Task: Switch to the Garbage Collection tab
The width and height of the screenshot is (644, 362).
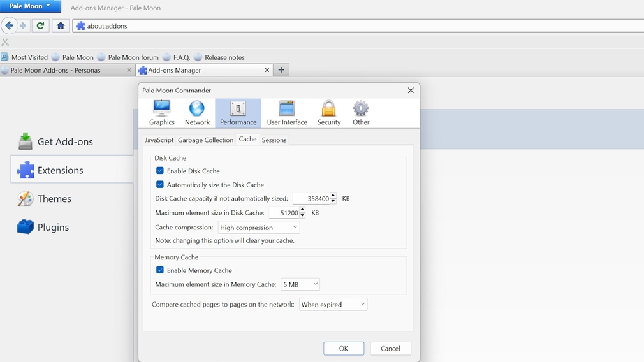Action: point(205,140)
